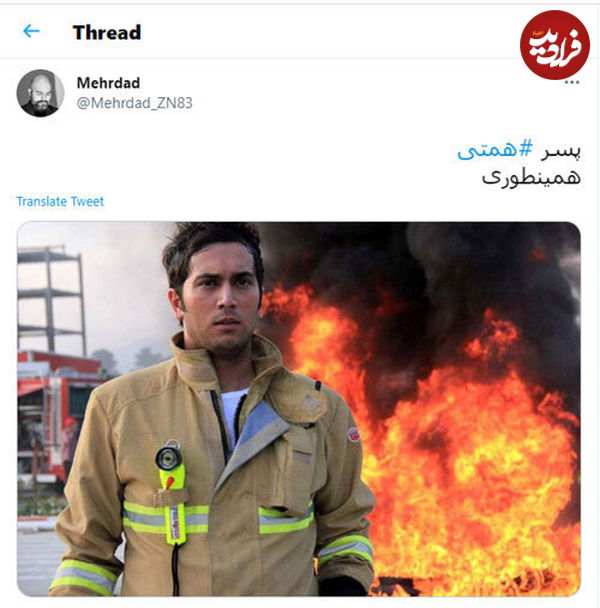Click the Thread header title

[x=107, y=32]
